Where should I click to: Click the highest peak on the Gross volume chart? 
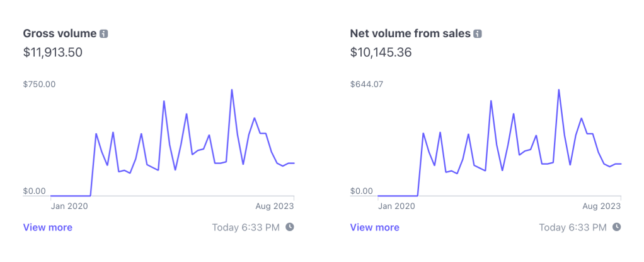[x=232, y=90]
